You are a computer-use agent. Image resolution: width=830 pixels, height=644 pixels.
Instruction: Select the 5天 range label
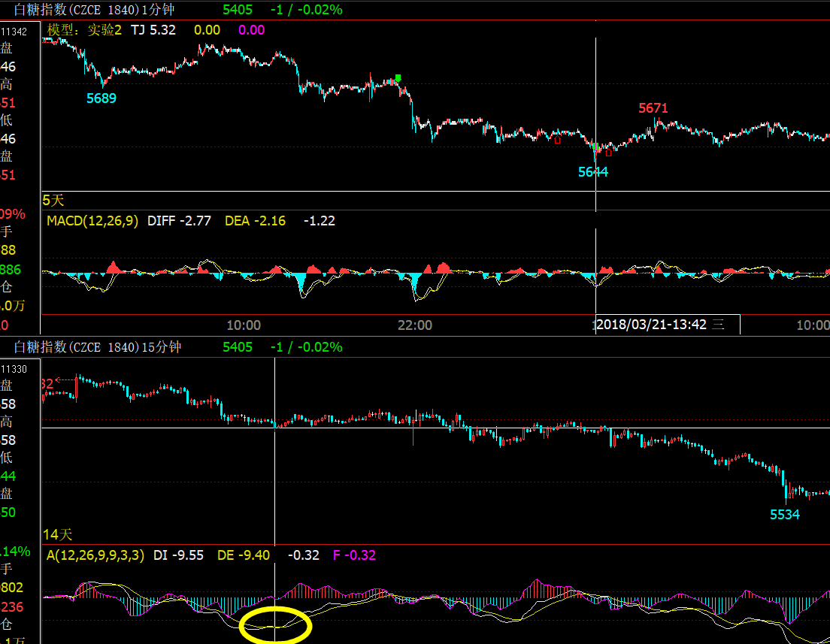coord(53,201)
